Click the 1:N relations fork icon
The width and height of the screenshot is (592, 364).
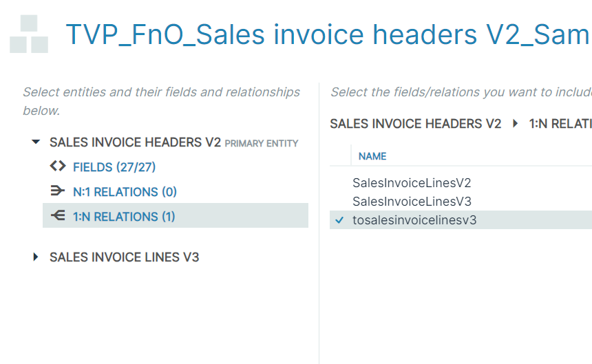click(58, 216)
